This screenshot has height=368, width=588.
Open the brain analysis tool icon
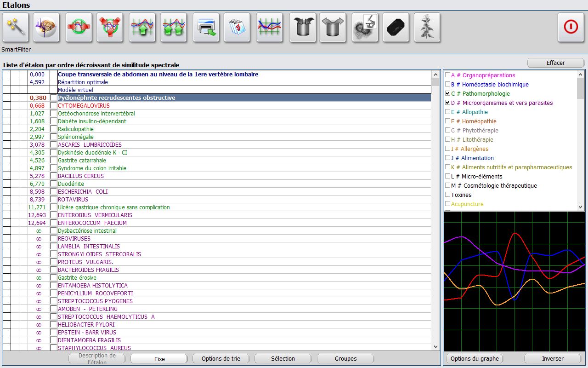pyautogui.click(x=46, y=28)
